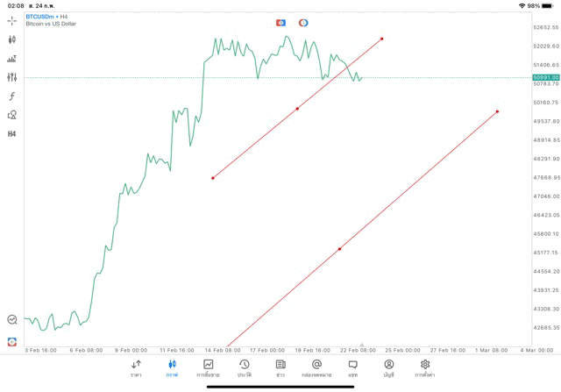Open the trade levels icon in sidebar
This screenshot has width=561, height=392.
pyautogui.click(x=12, y=59)
